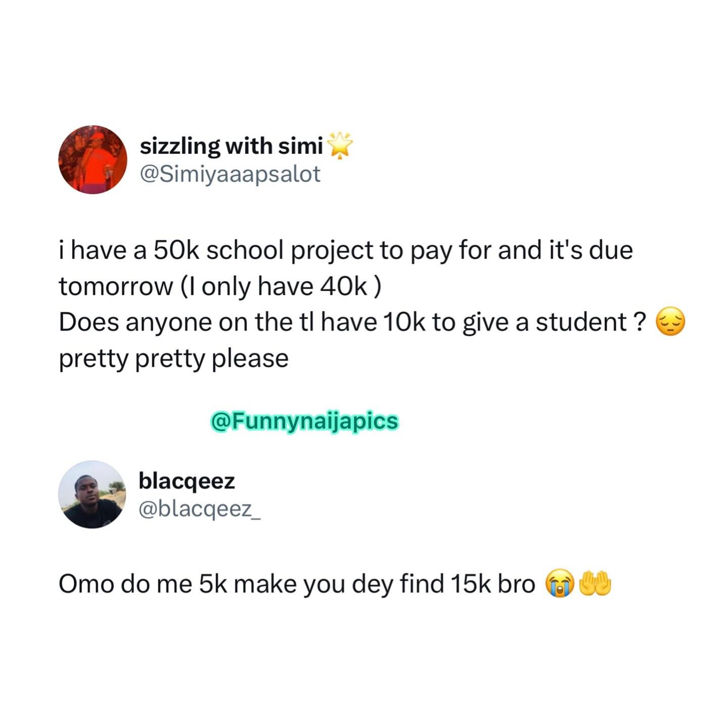The image size is (728, 728).
Task: Click the line "pretty pretty please"
Action: 173,359
